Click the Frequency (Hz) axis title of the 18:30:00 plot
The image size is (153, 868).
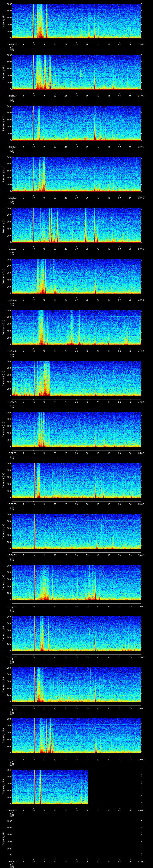[x=3, y=327]
